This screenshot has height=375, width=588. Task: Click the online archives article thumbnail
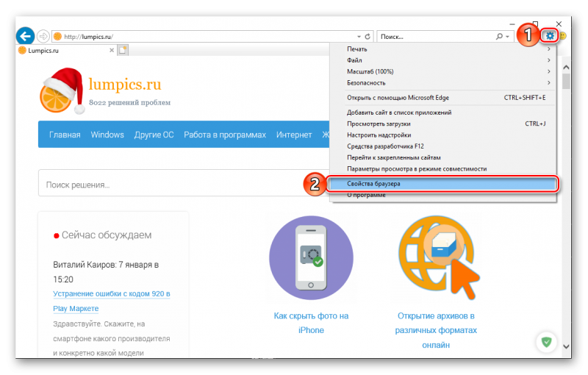(x=438, y=258)
